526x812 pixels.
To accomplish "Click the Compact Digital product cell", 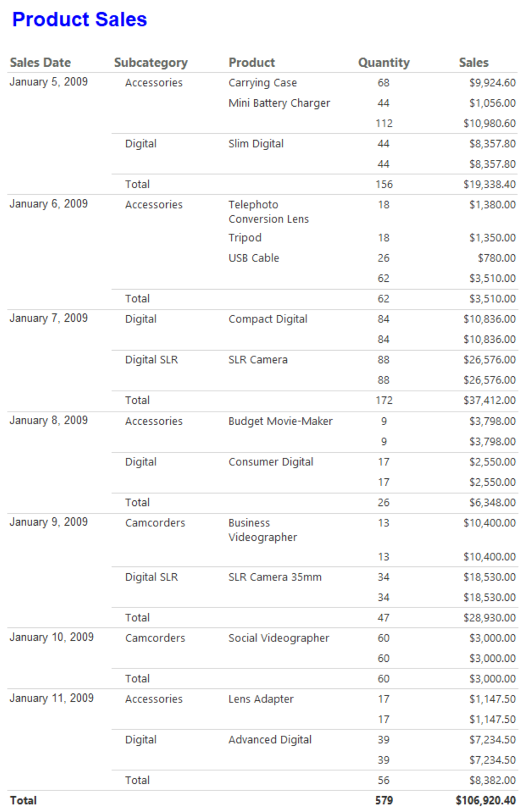I will point(268,319).
